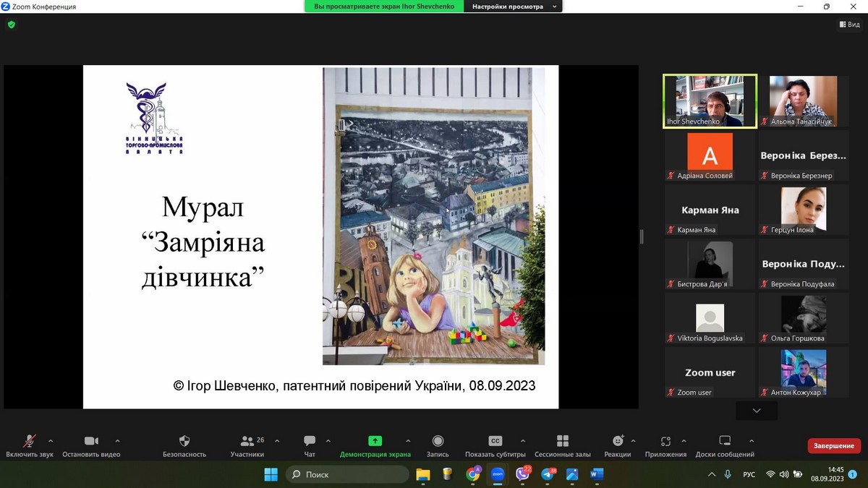Open Приложения apps menu item
868x488 pixels.
665,442
